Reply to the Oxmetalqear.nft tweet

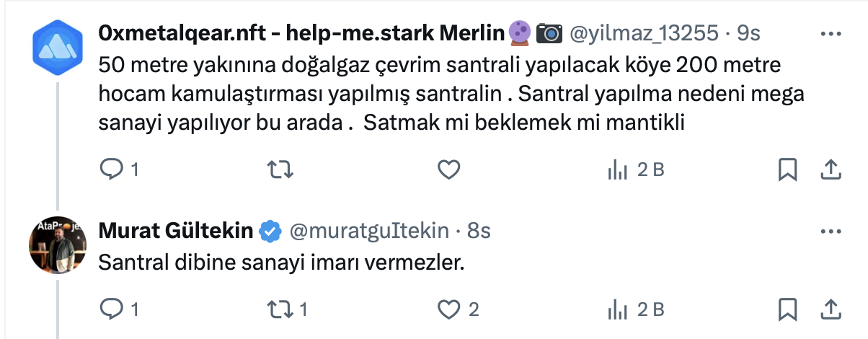(x=111, y=169)
